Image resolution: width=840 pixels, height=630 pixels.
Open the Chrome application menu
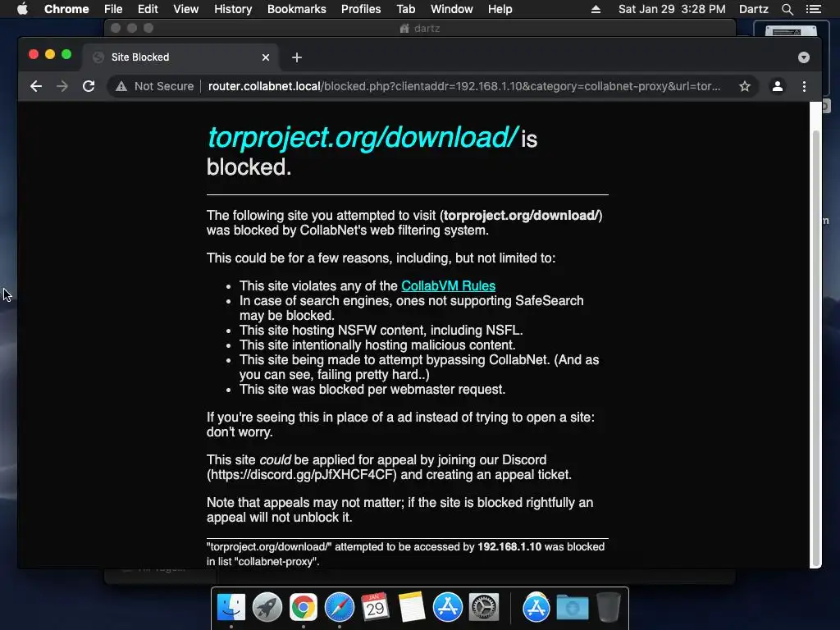(x=66, y=9)
